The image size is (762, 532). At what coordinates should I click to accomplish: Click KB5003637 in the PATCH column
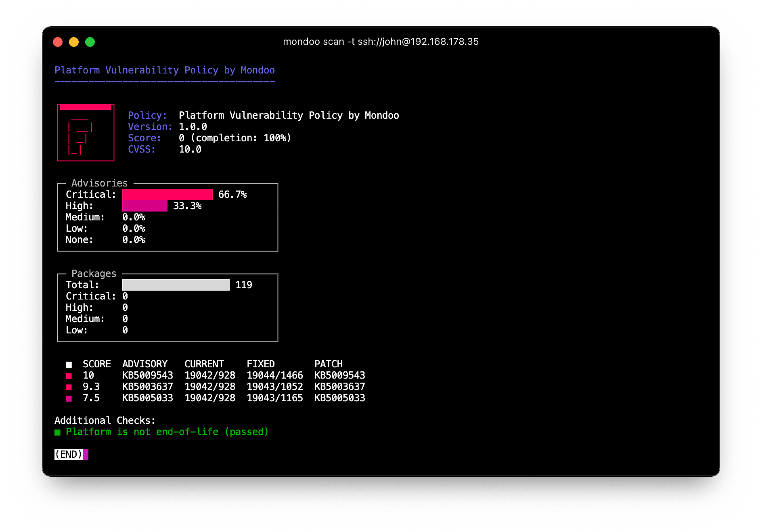point(339,387)
